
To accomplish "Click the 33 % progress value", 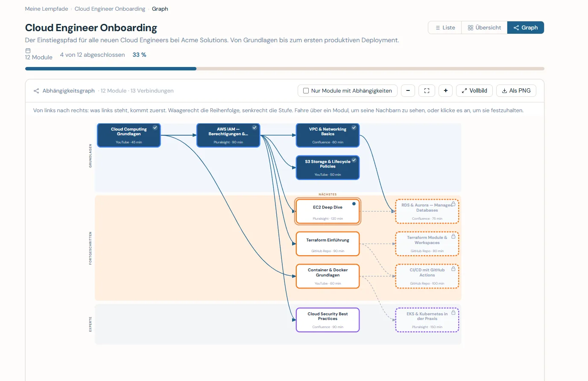I will coord(139,55).
